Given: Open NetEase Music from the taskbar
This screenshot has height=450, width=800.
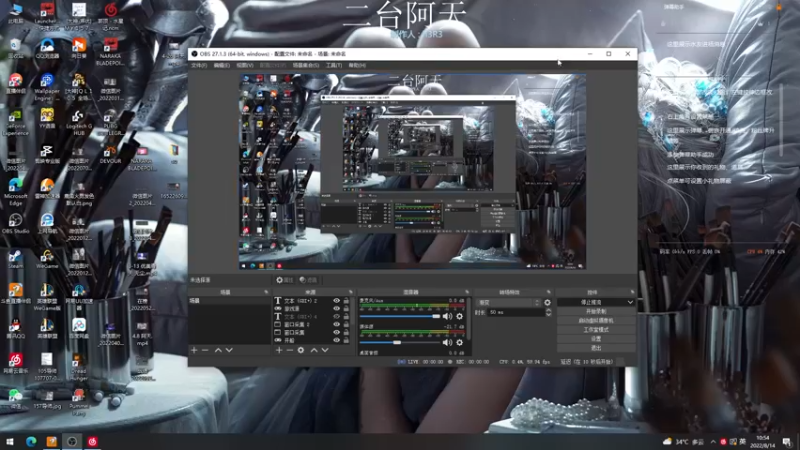Looking at the screenshot, I should click(x=92, y=441).
